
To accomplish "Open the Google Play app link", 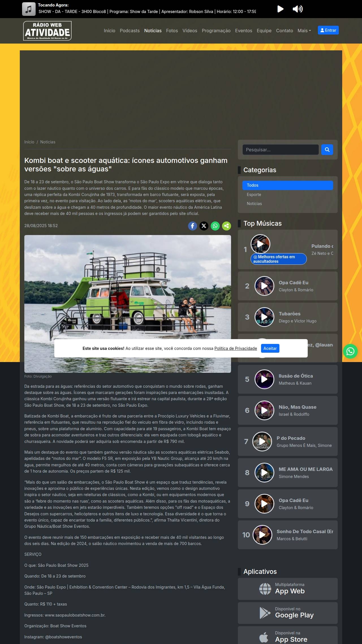I will click(288, 613).
